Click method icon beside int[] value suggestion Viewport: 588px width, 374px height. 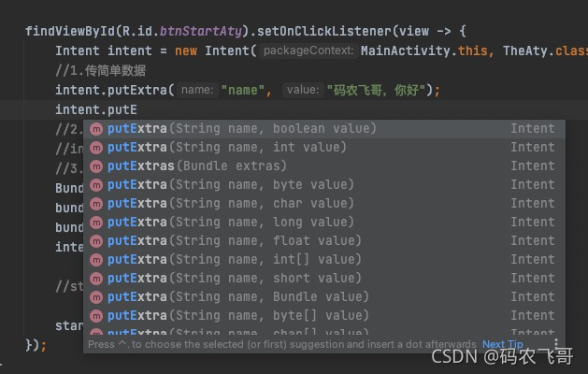pyautogui.click(x=96, y=260)
